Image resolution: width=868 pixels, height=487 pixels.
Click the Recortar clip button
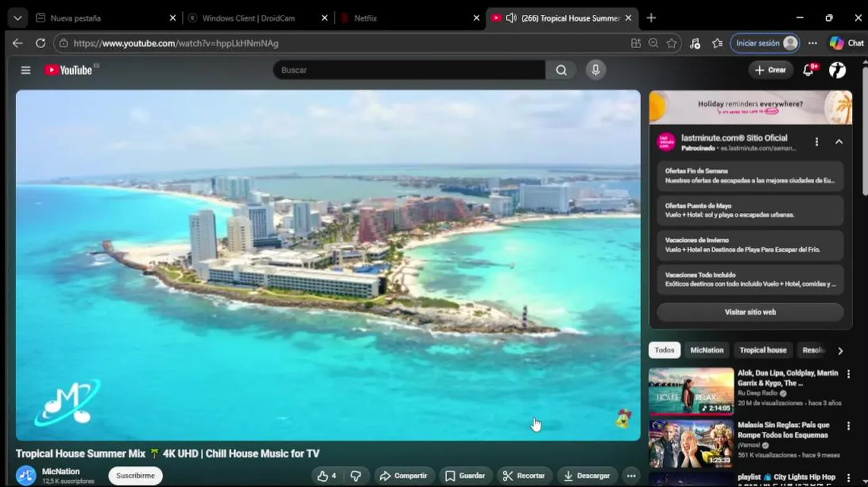click(x=524, y=476)
